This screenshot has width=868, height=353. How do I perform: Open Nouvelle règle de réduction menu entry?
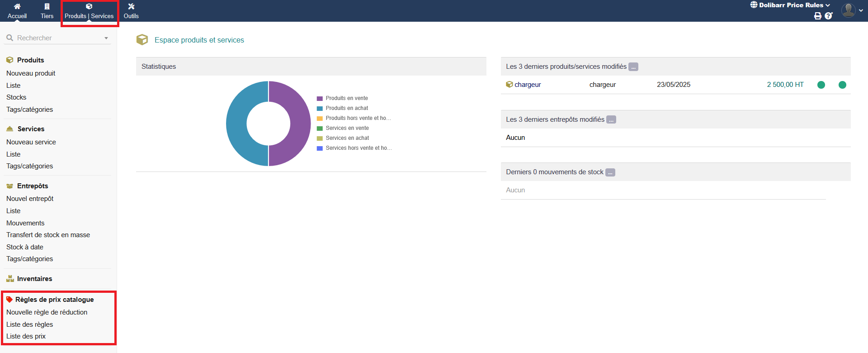point(47,312)
